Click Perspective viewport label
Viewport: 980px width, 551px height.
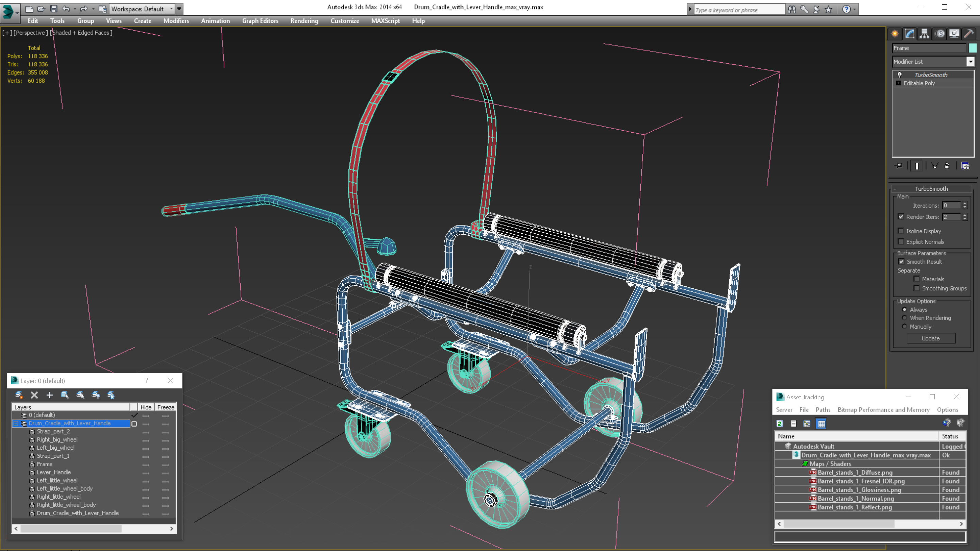pos(31,33)
